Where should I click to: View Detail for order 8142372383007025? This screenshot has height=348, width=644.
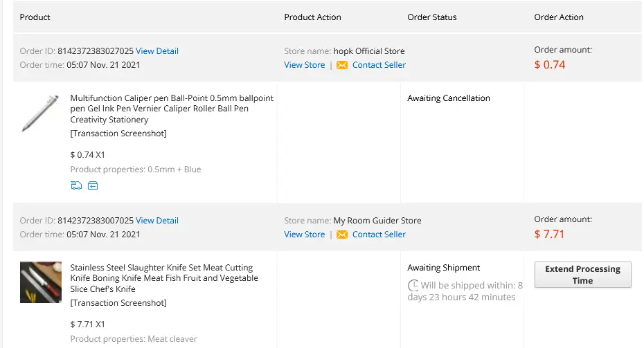click(157, 221)
